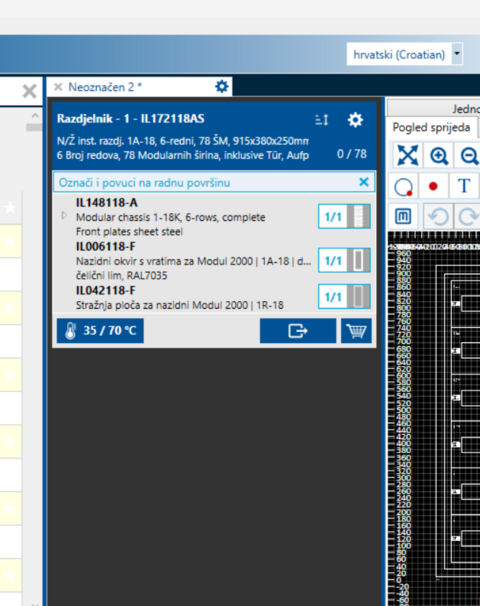Select the red dot marker tool
Viewport: 480px width, 606px height.
pos(433,186)
